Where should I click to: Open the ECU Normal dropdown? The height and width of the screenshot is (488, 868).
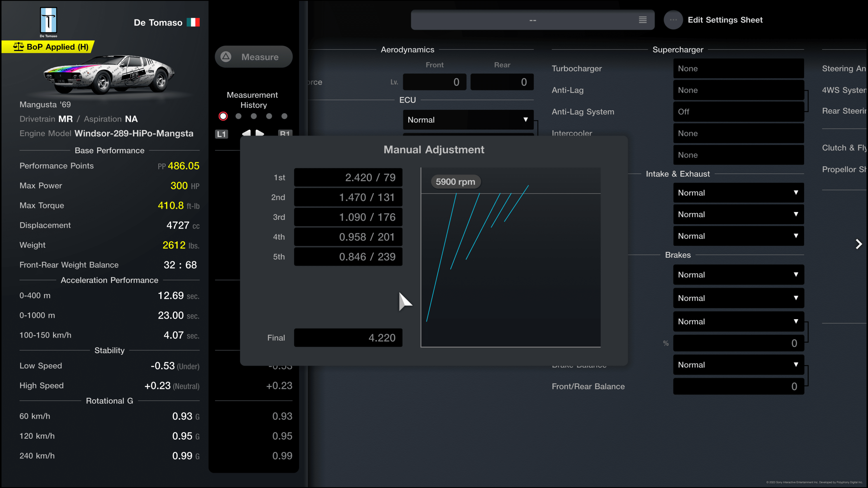tap(468, 120)
